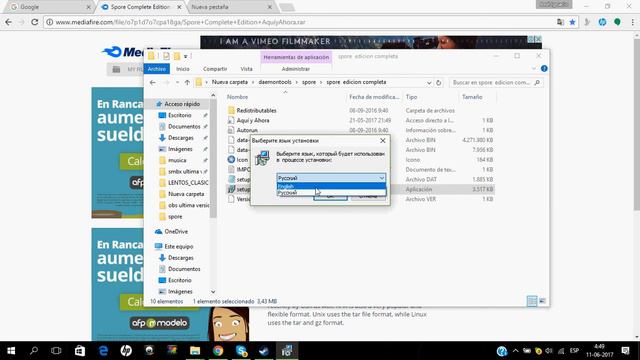
Task: Switch to the Nueva pestaña browser tab
Action: [x=232, y=7]
